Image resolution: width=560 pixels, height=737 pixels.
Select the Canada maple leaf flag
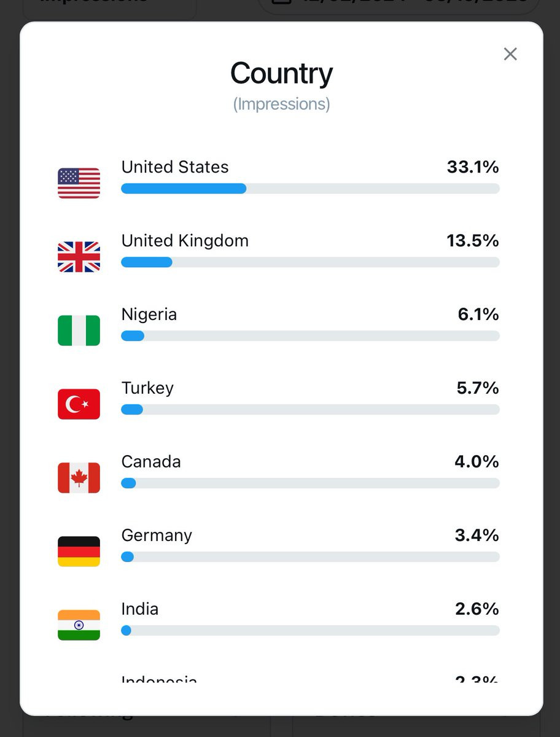[79, 478]
